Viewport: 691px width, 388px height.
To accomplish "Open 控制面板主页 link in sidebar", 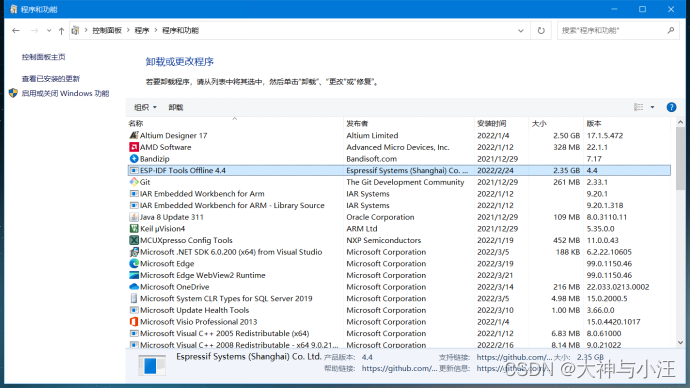I will pos(44,57).
